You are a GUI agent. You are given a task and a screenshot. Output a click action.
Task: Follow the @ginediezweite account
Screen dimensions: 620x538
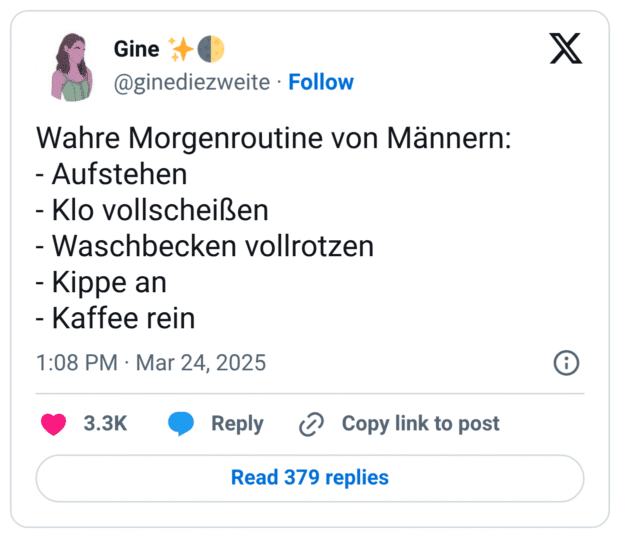(320, 82)
